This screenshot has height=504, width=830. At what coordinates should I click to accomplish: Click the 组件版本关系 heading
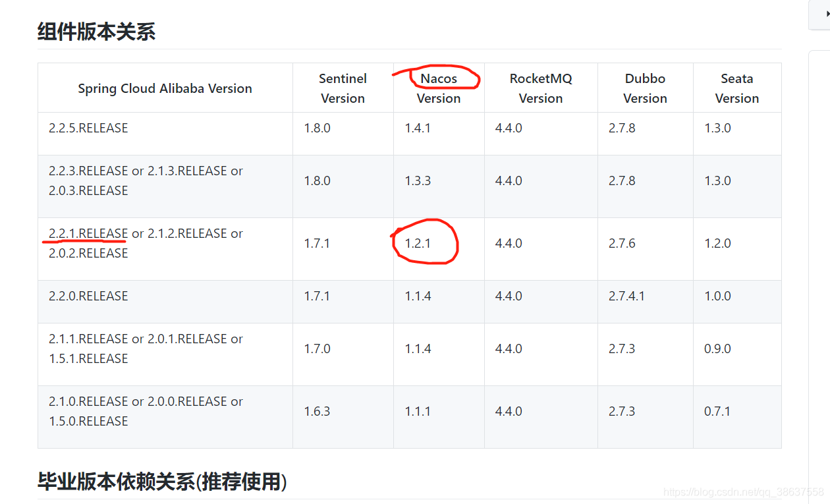coord(96,31)
